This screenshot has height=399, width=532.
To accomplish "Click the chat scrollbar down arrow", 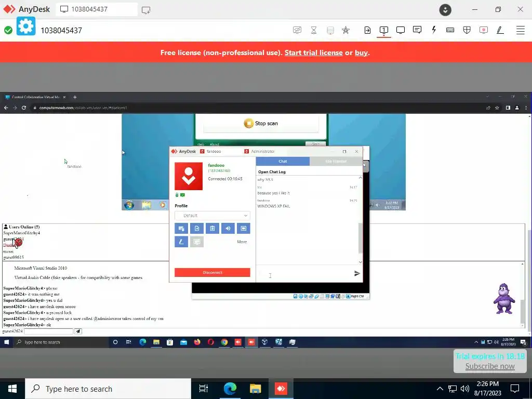I will [x=361, y=262].
